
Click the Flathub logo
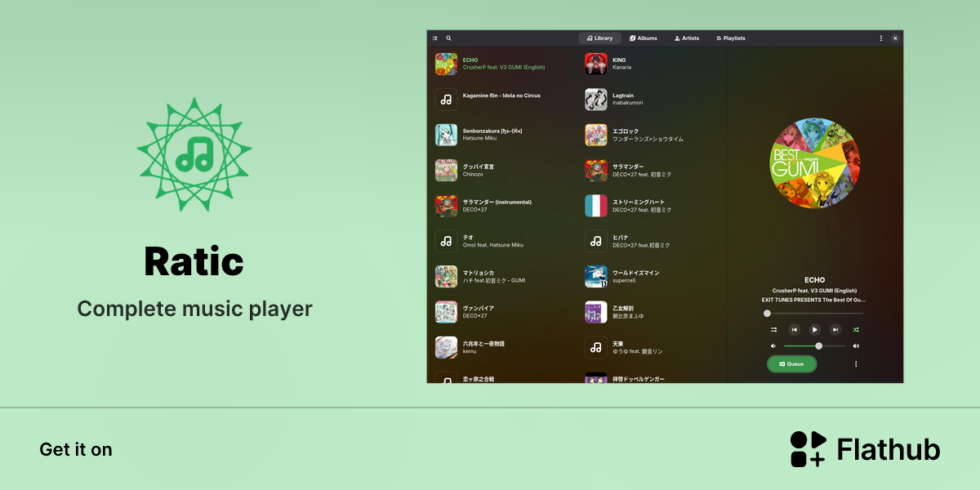[x=865, y=449]
